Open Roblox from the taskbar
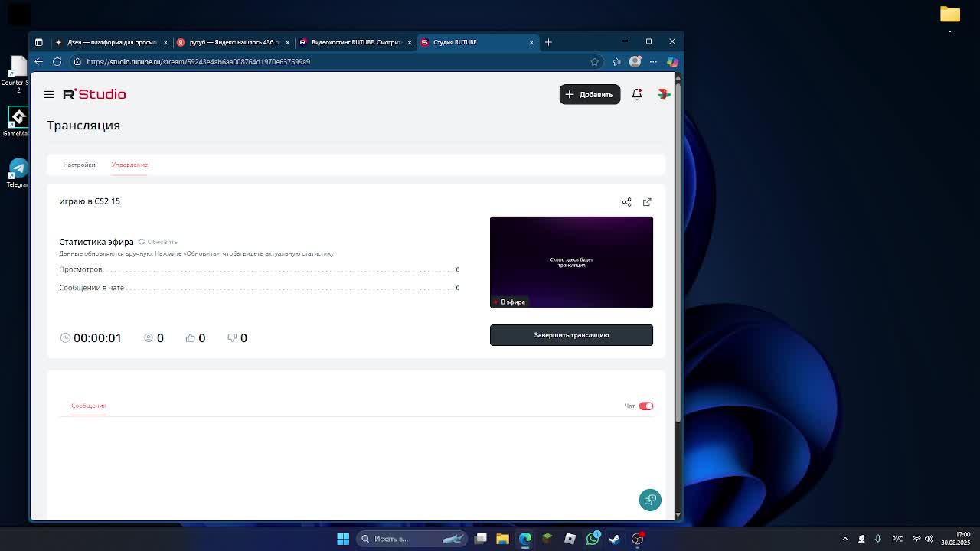The width and height of the screenshot is (980, 551). pos(570,539)
